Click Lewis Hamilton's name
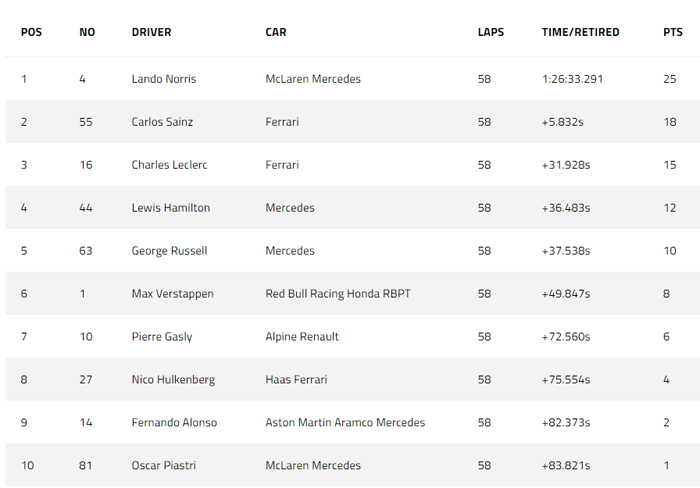 click(x=171, y=208)
